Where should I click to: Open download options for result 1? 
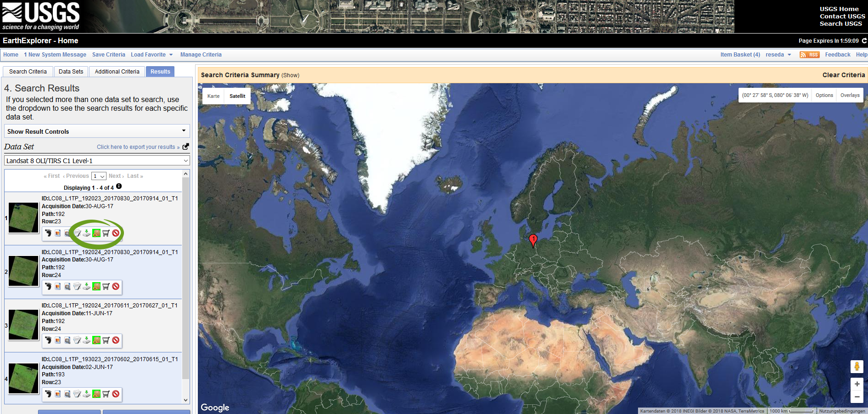point(87,233)
